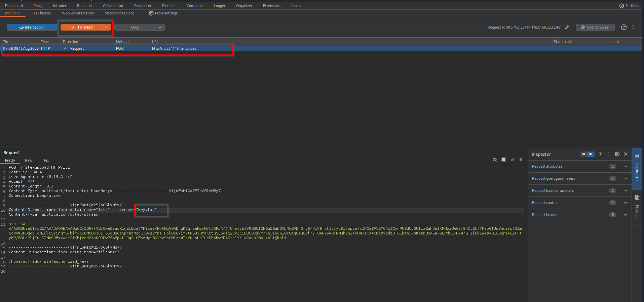The image size is (644, 302).
Task: Click the /home/alfredo/.ssh/authorized_keys line
Action: pyautogui.click(x=49, y=261)
